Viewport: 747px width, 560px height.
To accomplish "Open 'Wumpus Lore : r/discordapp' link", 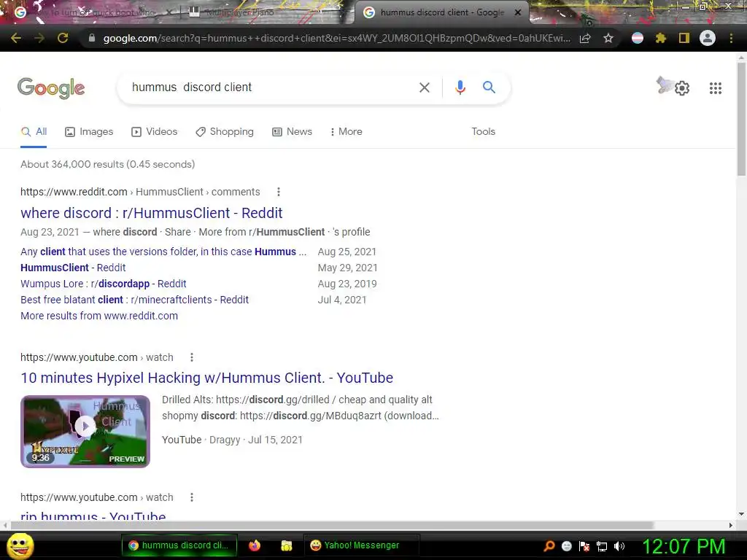I will (x=104, y=284).
